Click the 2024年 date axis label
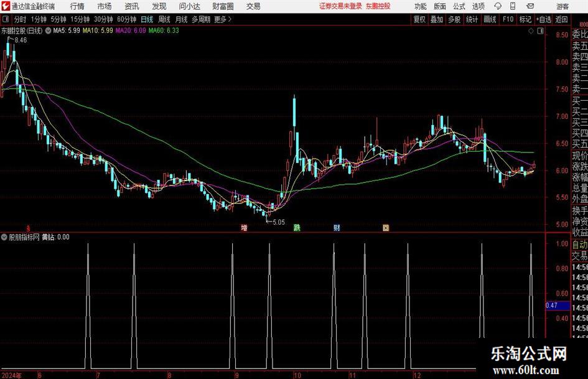Image resolution: width=588 pixels, height=379 pixels. tap(12, 375)
